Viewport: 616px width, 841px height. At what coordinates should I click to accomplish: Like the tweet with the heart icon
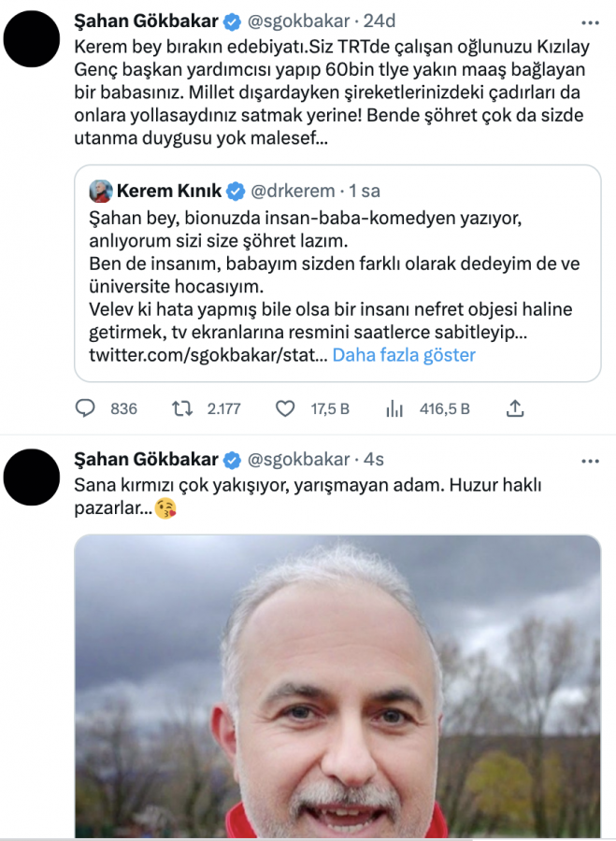click(x=285, y=409)
